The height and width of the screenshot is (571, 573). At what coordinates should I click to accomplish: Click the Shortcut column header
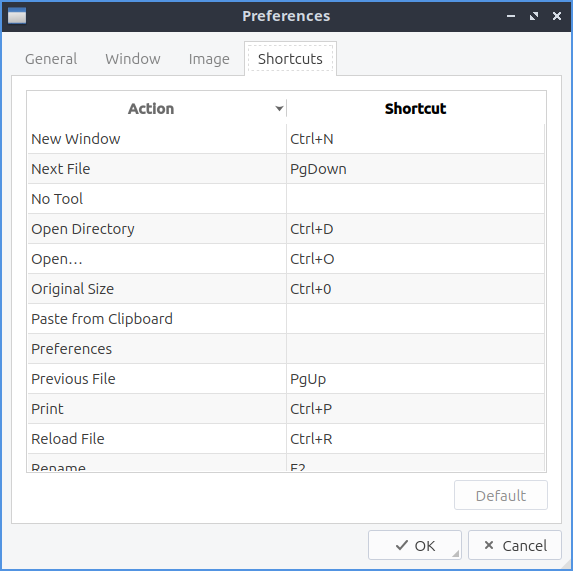pyautogui.click(x=415, y=109)
